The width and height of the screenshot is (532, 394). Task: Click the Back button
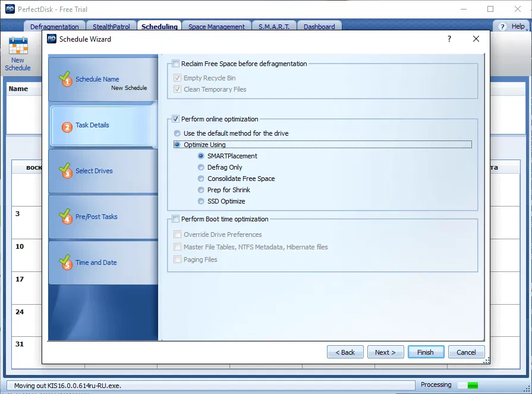pyautogui.click(x=345, y=352)
